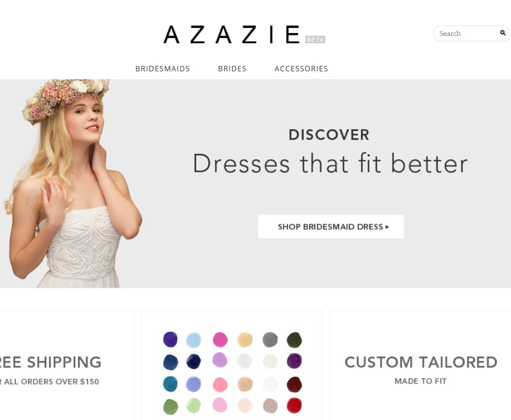Viewport: 511px width, 420px height.
Task: Pick the bright red color swatch
Action: (294, 405)
